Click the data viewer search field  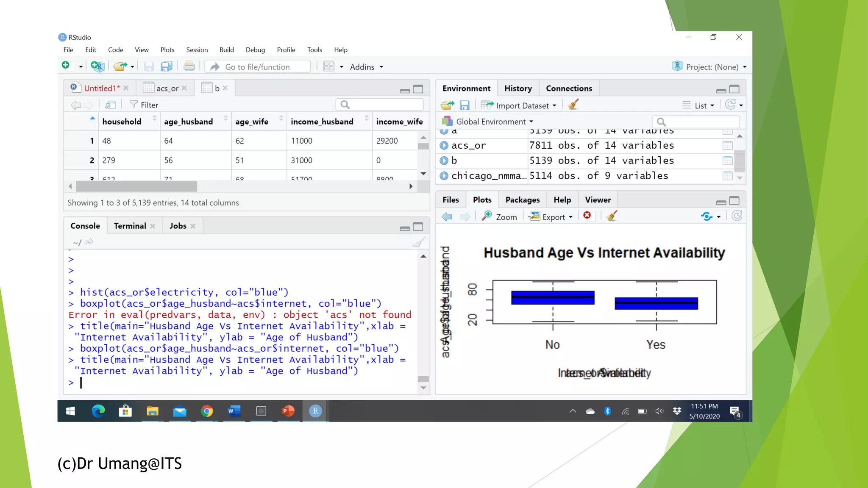tap(380, 105)
